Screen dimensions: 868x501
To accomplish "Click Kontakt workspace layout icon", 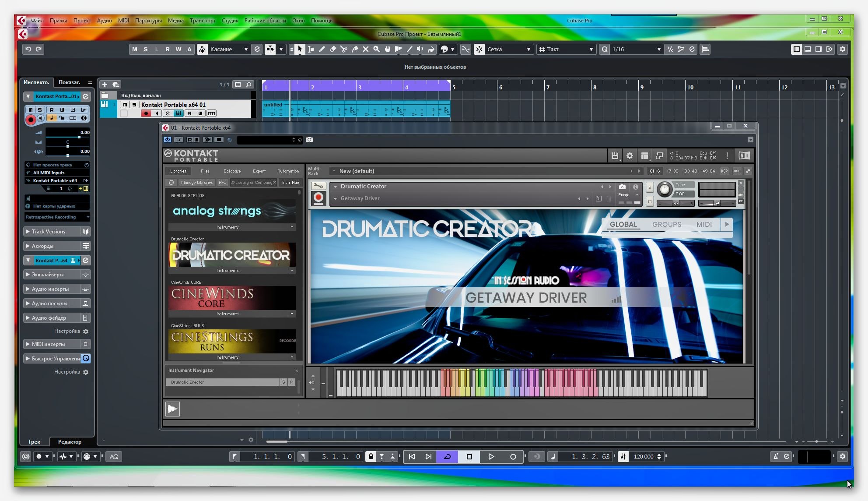I will pyautogui.click(x=644, y=155).
